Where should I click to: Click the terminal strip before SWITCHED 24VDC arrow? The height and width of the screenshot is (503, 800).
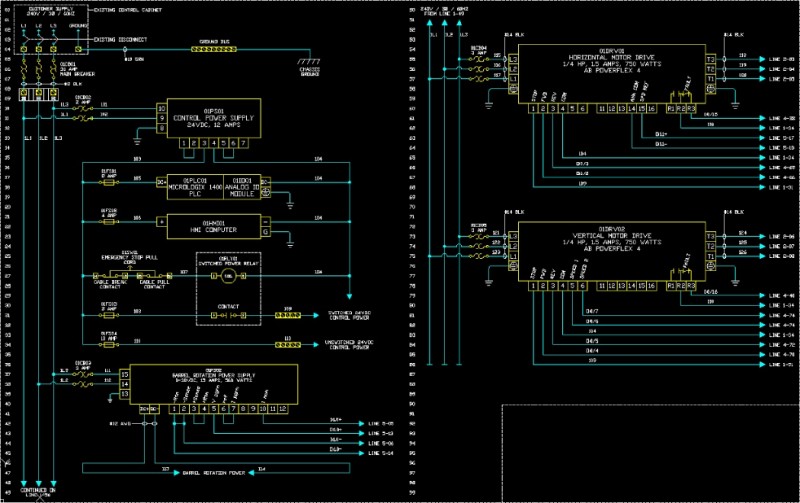tap(288, 315)
